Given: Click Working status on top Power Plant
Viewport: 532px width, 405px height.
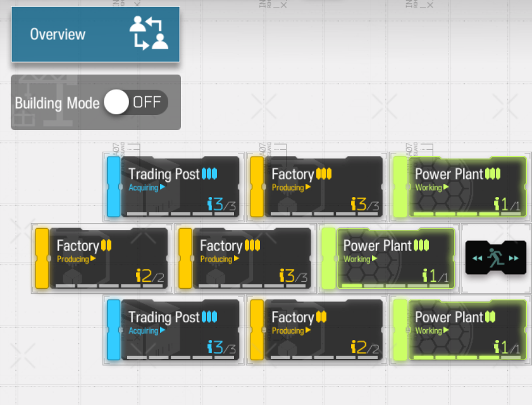Looking at the screenshot, I should pos(432,188).
